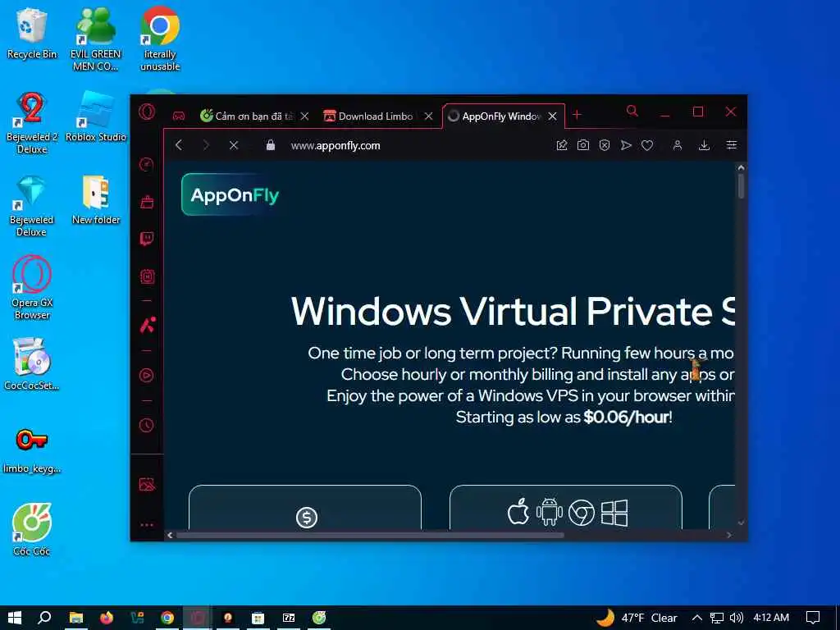Click the send/My Flow arrow icon

[x=626, y=145]
